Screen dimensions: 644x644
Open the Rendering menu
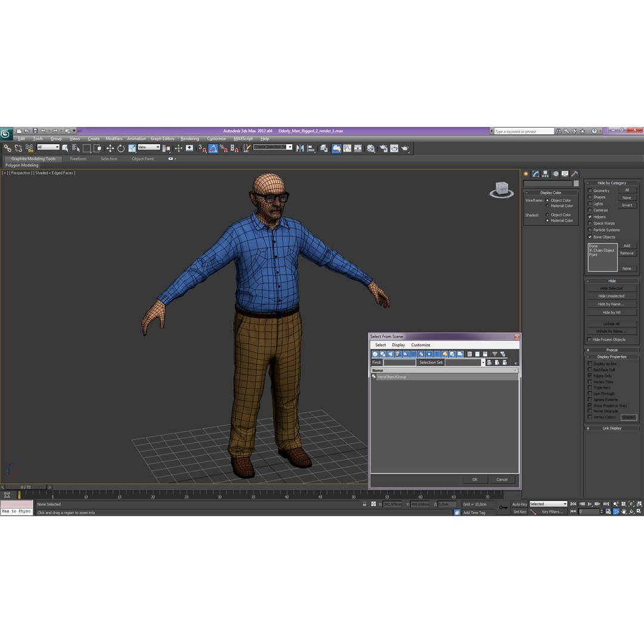190,139
